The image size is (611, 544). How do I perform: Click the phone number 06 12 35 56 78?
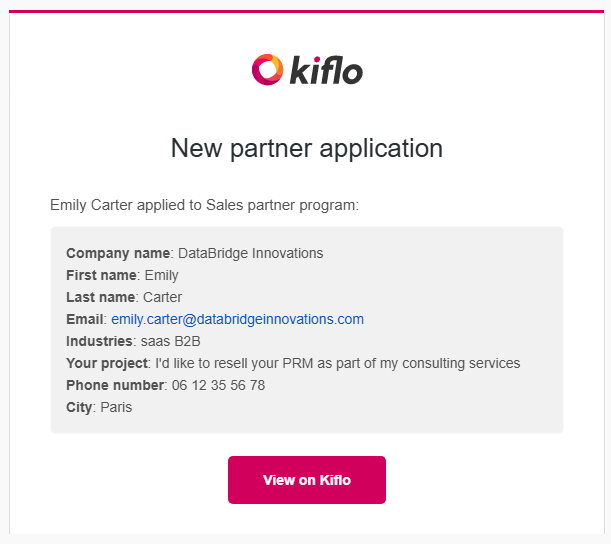point(218,385)
